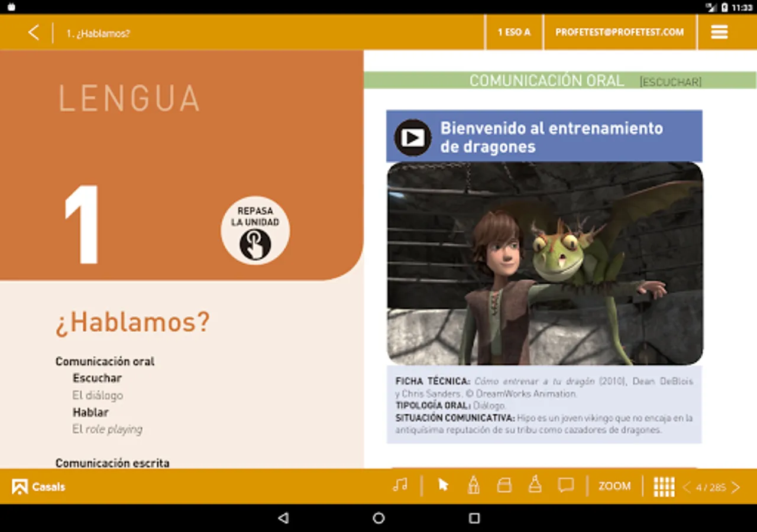Screen dimensions: 757x532
Task: Select the highlighter marker tool
Action: (x=535, y=485)
